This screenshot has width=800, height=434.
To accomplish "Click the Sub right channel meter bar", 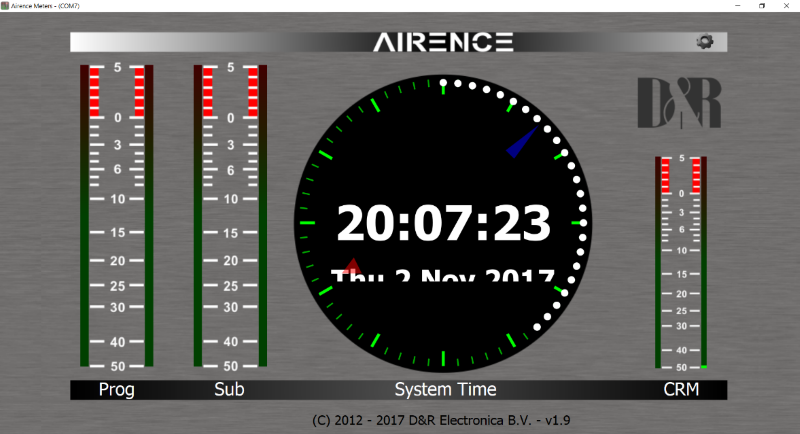I will [262, 215].
